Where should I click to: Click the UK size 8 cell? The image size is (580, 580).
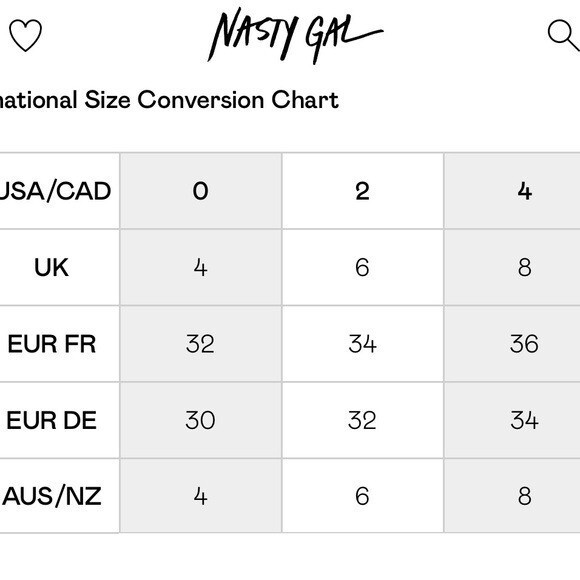pos(512,267)
